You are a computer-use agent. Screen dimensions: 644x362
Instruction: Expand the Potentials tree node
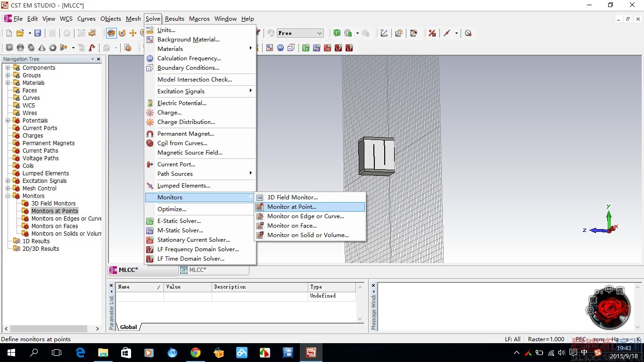pyautogui.click(x=8, y=121)
